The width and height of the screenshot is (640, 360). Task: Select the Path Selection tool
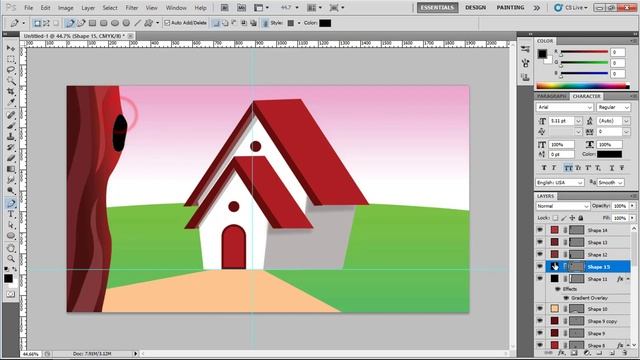pyautogui.click(x=11, y=225)
